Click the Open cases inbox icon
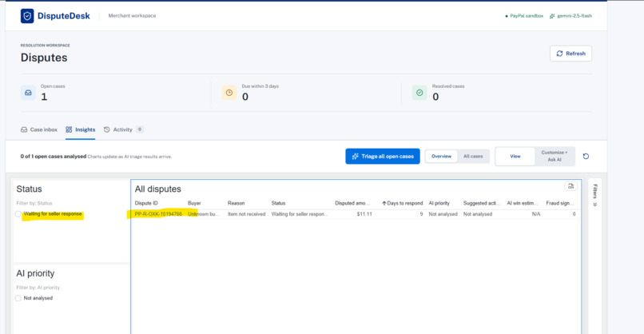This screenshot has height=334, width=644. click(x=28, y=93)
